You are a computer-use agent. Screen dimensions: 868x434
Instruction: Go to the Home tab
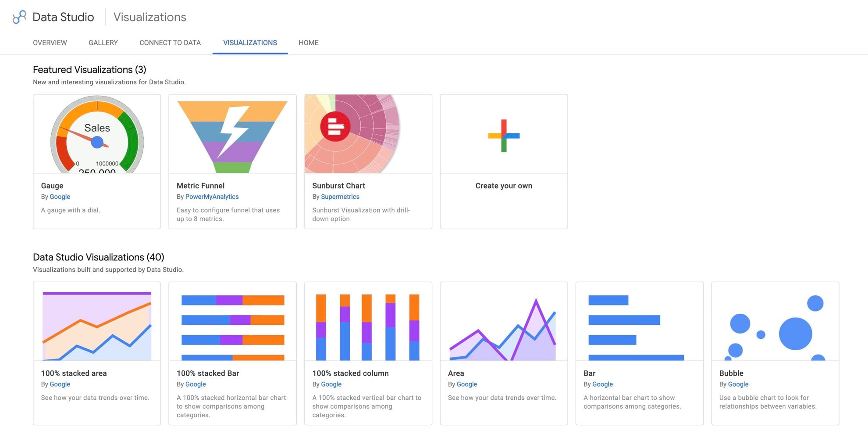309,43
